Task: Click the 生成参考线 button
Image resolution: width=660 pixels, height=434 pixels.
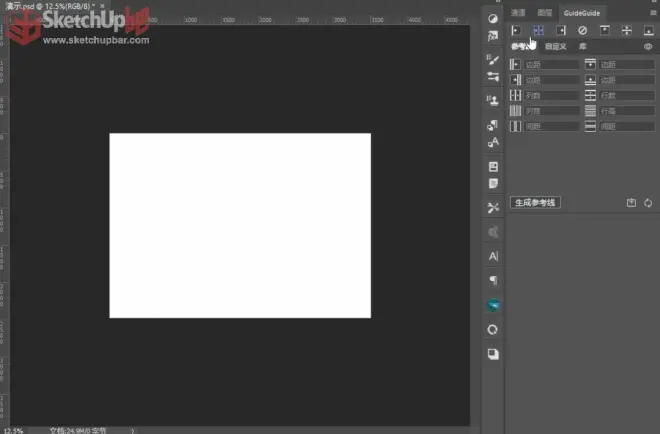Action: click(535, 202)
